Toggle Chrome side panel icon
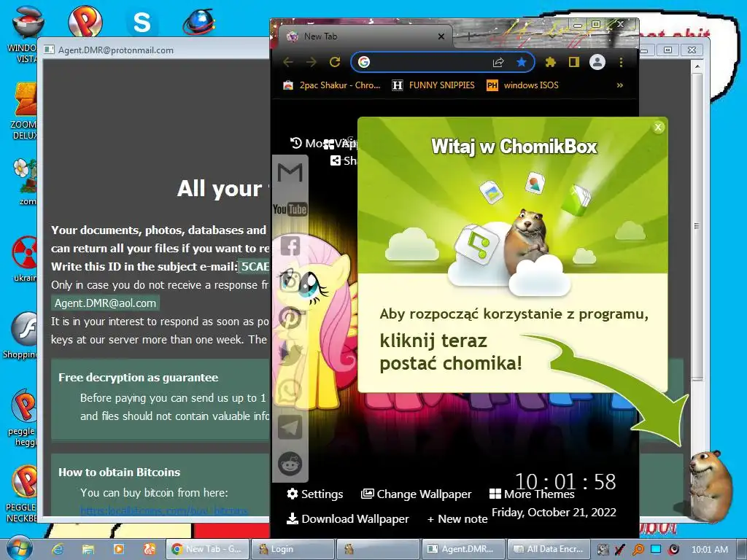747x560 pixels. pos(574,62)
